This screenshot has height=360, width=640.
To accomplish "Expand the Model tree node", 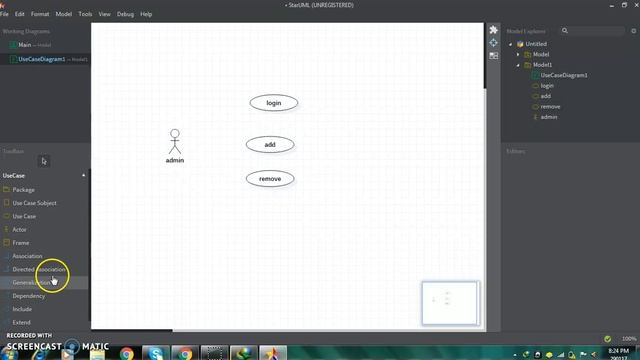I will (x=518, y=54).
